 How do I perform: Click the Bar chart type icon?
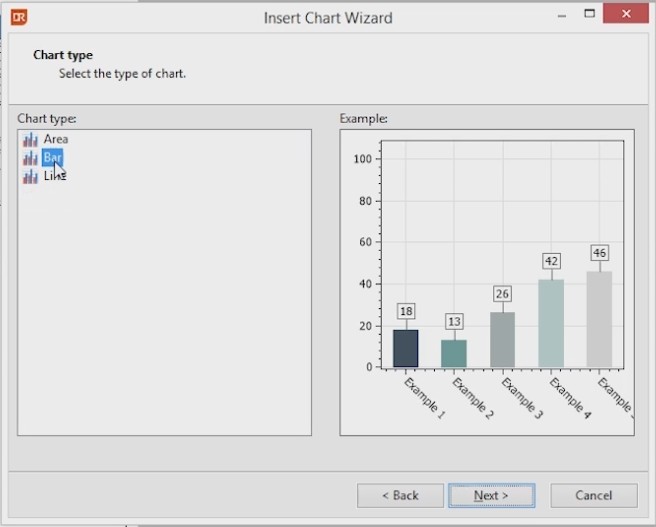(30, 158)
